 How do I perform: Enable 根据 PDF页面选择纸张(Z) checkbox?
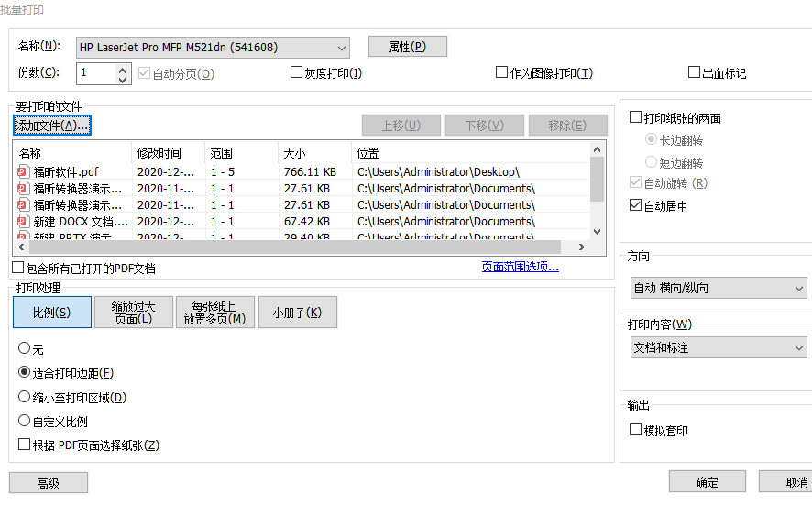click(24, 445)
